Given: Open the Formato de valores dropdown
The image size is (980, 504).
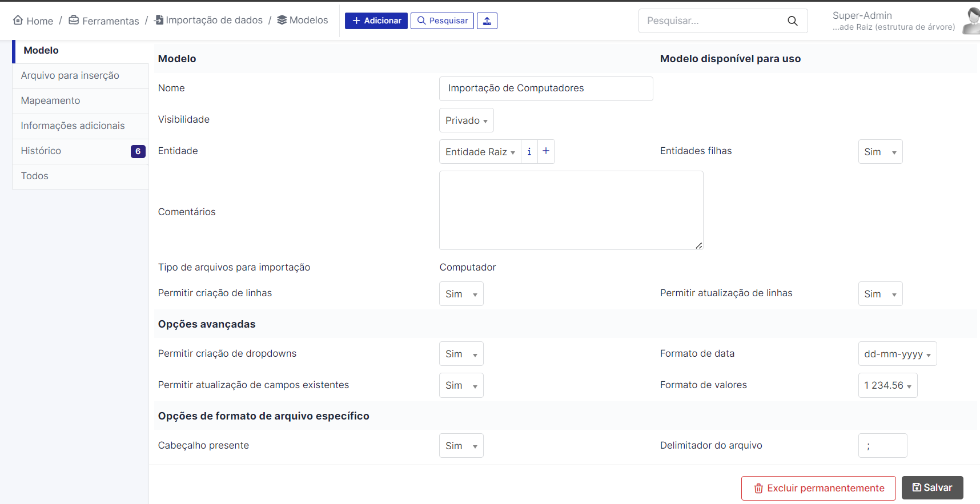Looking at the screenshot, I should pos(887,385).
